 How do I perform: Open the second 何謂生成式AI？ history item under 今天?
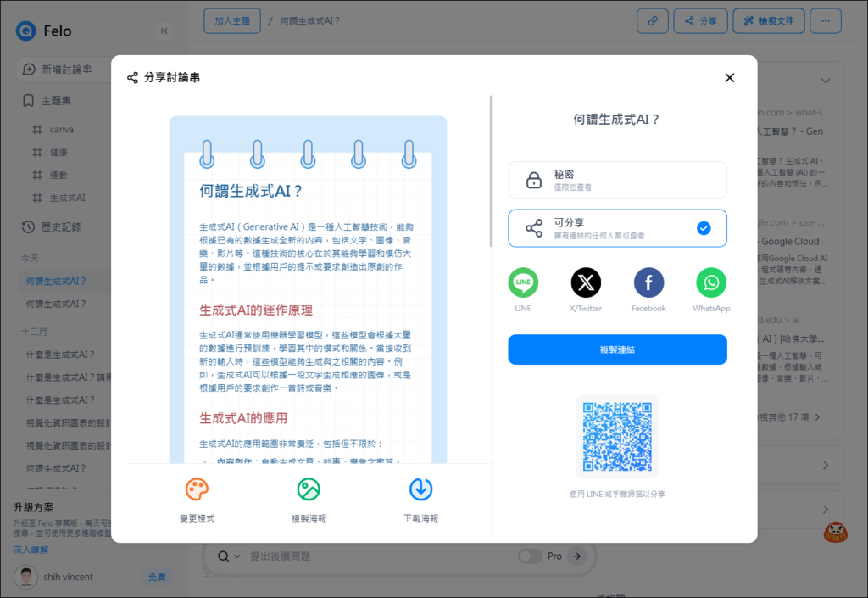[x=56, y=304]
